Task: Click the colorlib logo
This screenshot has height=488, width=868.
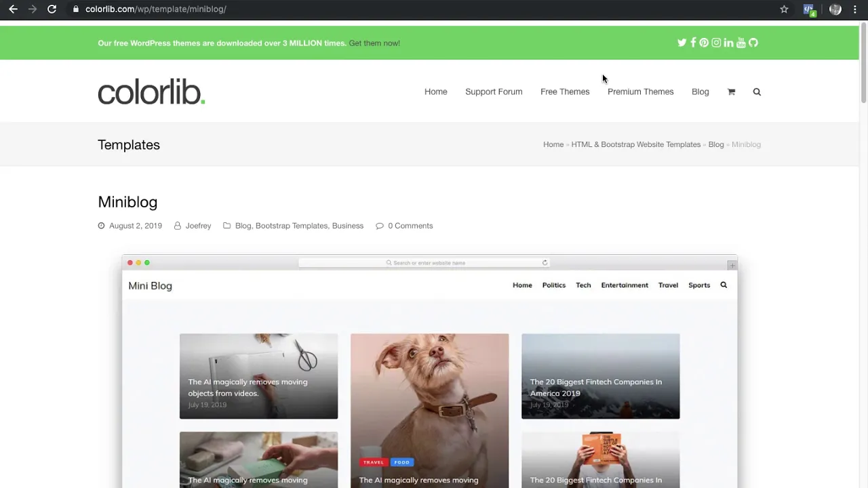Action: pos(151,91)
